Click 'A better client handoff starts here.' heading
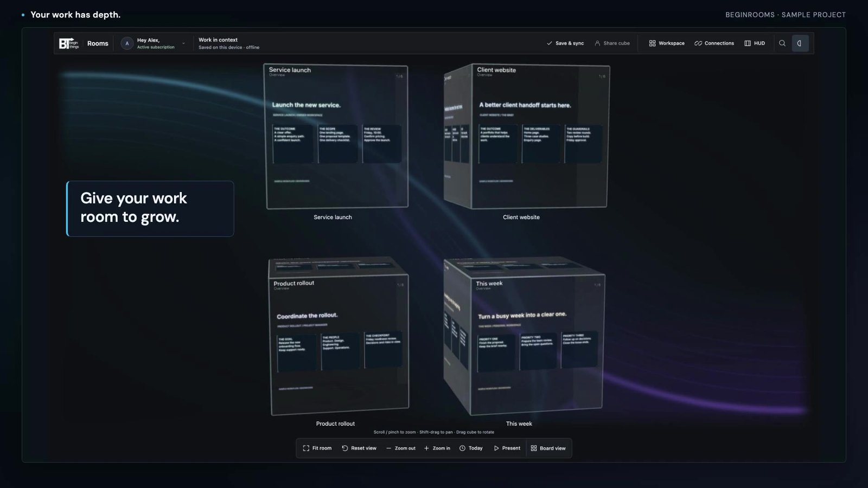 [525, 105]
